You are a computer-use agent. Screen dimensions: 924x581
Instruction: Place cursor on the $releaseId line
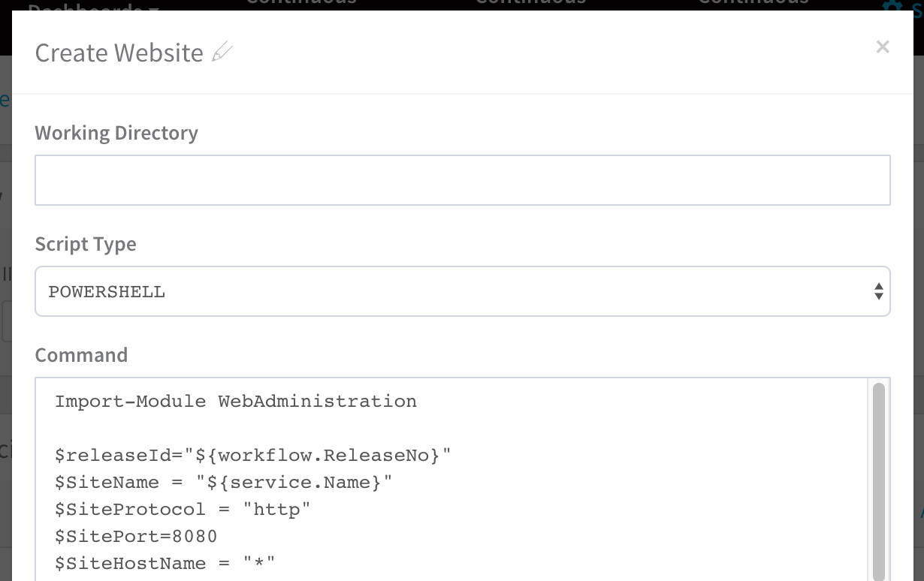click(x=253, y=456)
